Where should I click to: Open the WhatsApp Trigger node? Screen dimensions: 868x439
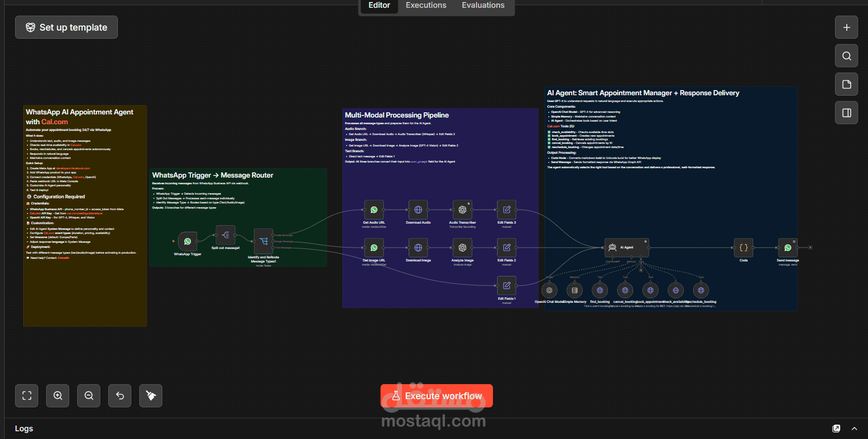188,241
